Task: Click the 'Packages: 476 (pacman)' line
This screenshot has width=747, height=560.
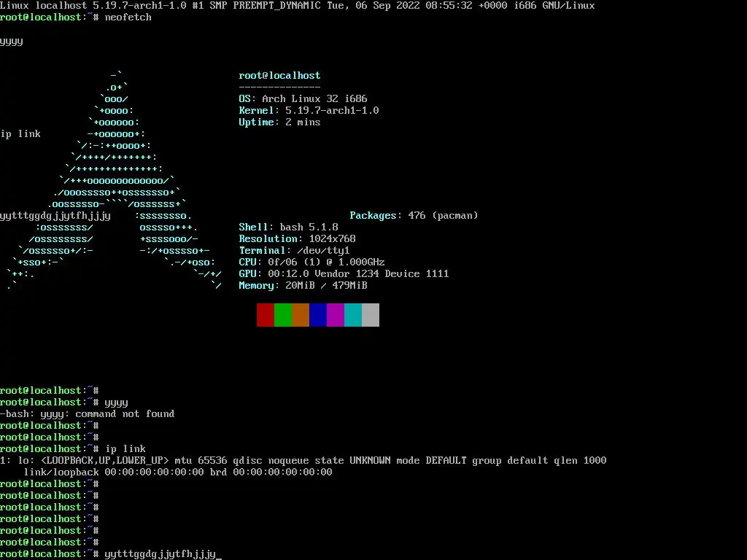Action: pyautogui.click(x=414, y=215)
